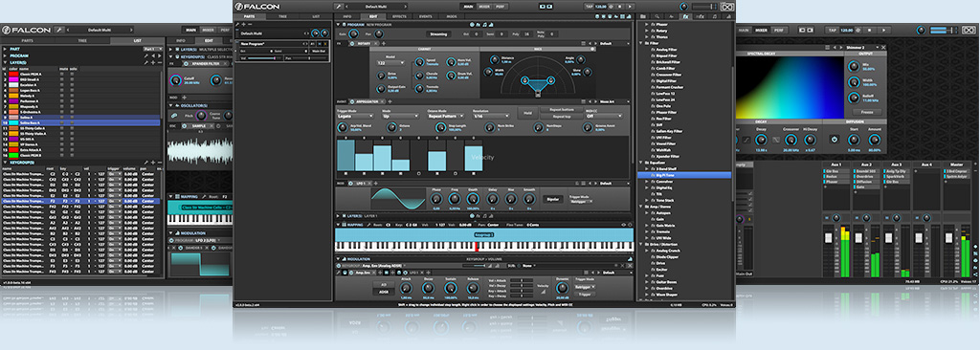Click the Gain knob in Program section
980x350 pixels.
pyautogui.click(x=353, y=33)
